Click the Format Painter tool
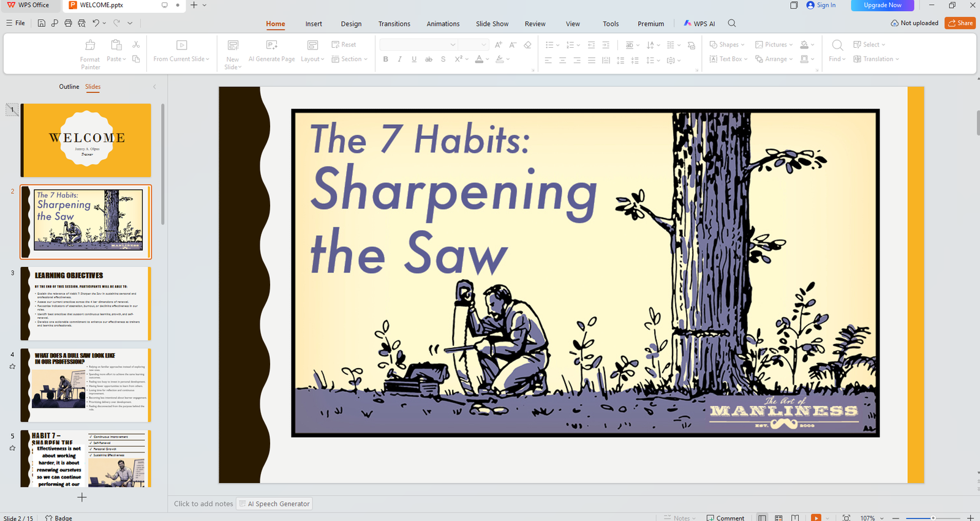The height and width of the screenshot is (521, 980). [90, 54]
